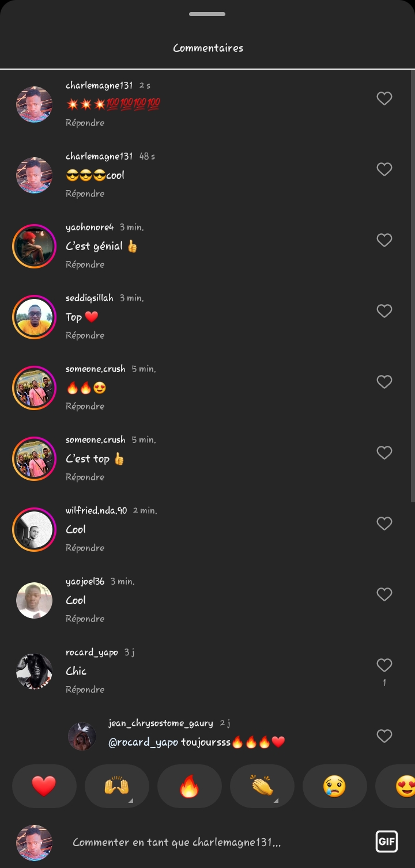Toggle the heart on rocard_yapo's "Chic" comment
Screen dimensions: 415x868
(x=384, y=665)
